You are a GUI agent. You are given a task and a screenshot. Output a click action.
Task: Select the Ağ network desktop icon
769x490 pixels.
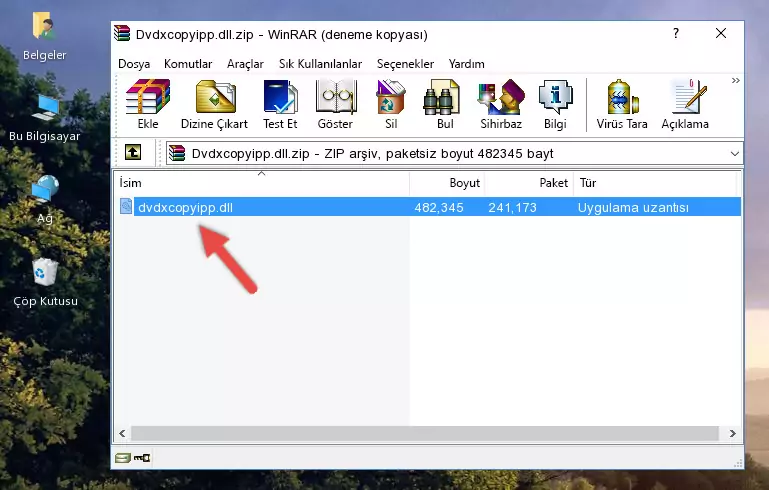45,200
